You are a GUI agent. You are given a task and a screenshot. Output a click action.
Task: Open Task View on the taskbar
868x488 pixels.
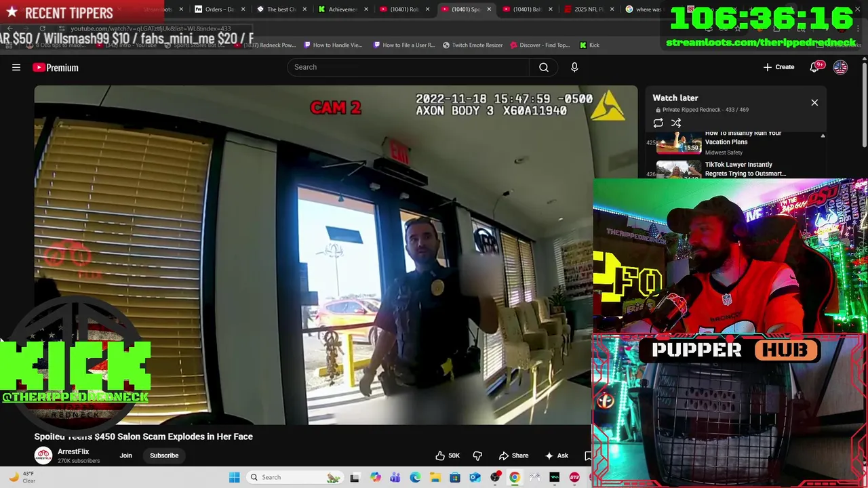(x=354, y=477)
